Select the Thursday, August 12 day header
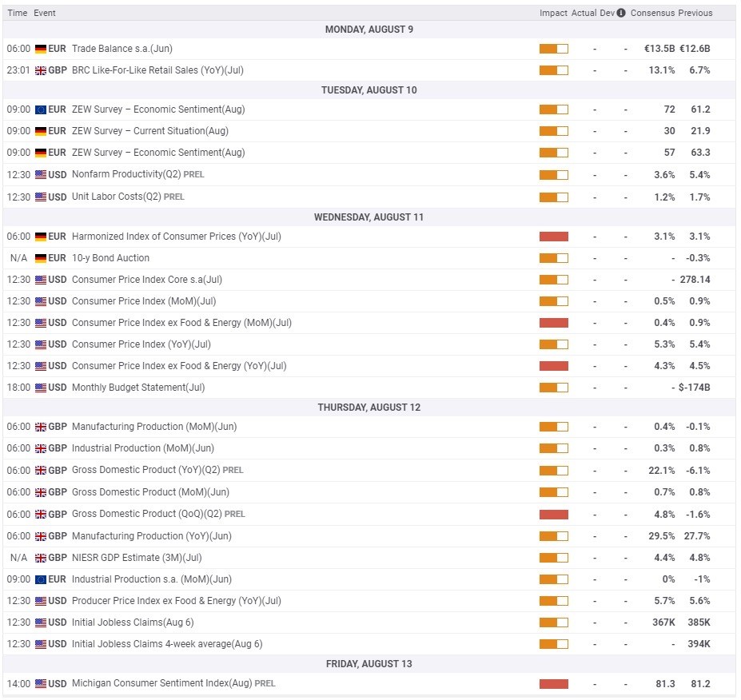The image size is (741, 700). click(369, 408)
